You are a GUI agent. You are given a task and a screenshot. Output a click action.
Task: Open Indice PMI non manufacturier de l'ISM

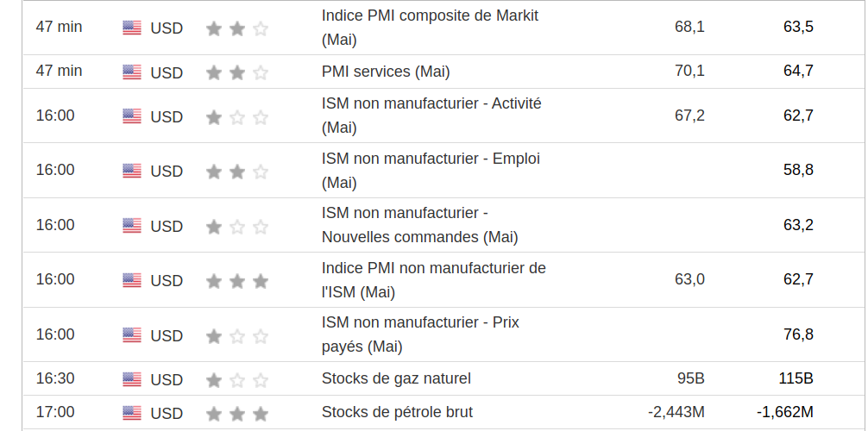[433, 279]
